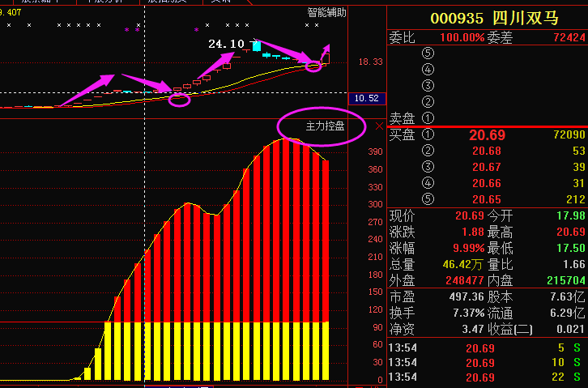Select the 内盘 value 215704

(x=566, y=280)
